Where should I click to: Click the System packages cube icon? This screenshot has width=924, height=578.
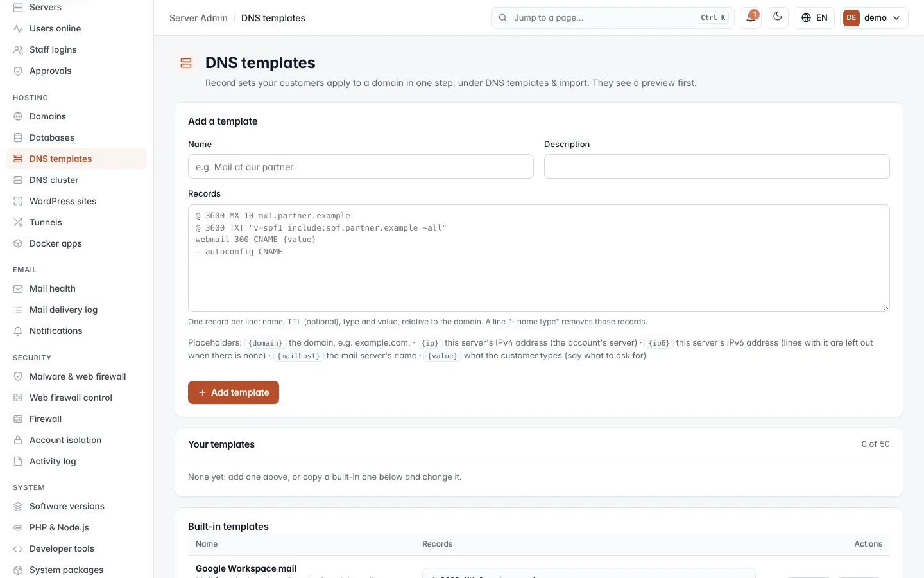[x=18, y=570]
